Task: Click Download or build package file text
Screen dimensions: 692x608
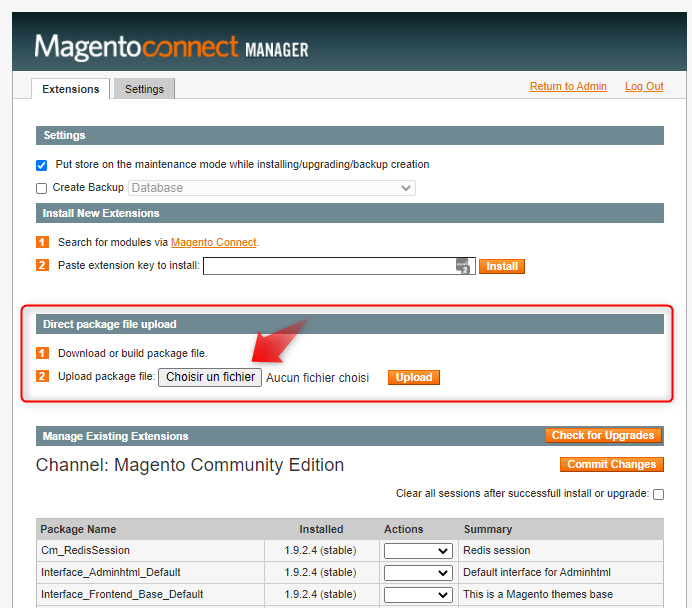Action: [x=133, y=353]
